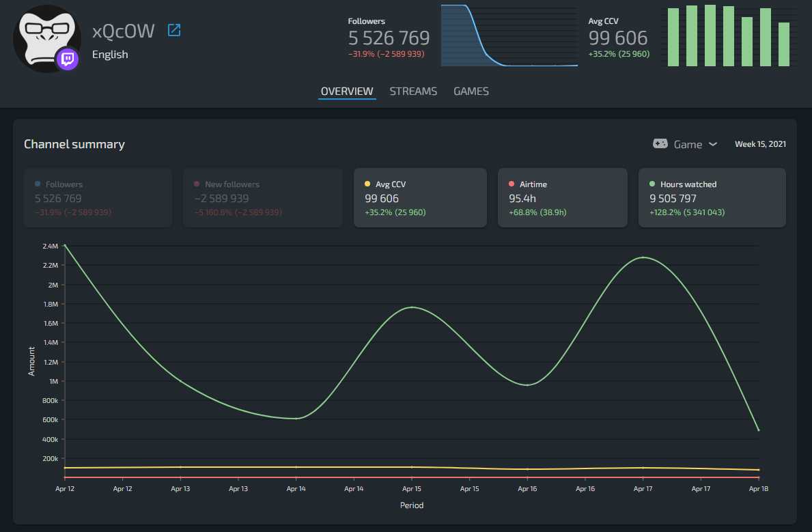Click the Apr 18 x-axis label
Image resolution: width=812 pixels, height=532 pixels.
(x=759, y=488)
